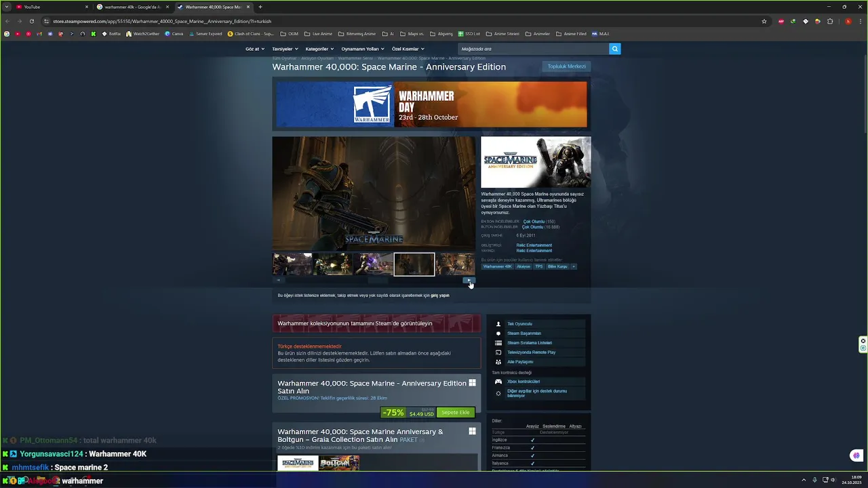
Task: Expand the Özel Kısımlar menu
Action: click(407, 49)
